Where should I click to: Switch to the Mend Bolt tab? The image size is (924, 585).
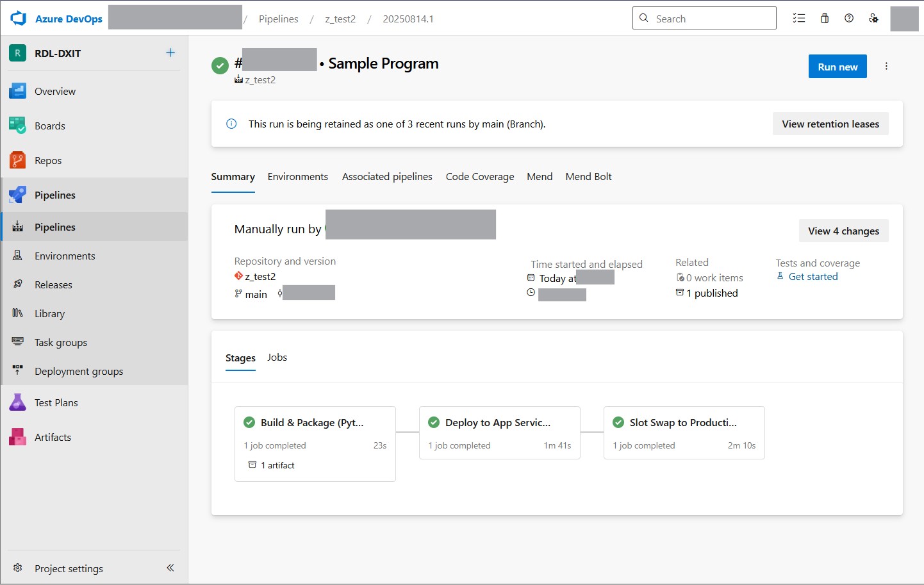coord(589,177)
